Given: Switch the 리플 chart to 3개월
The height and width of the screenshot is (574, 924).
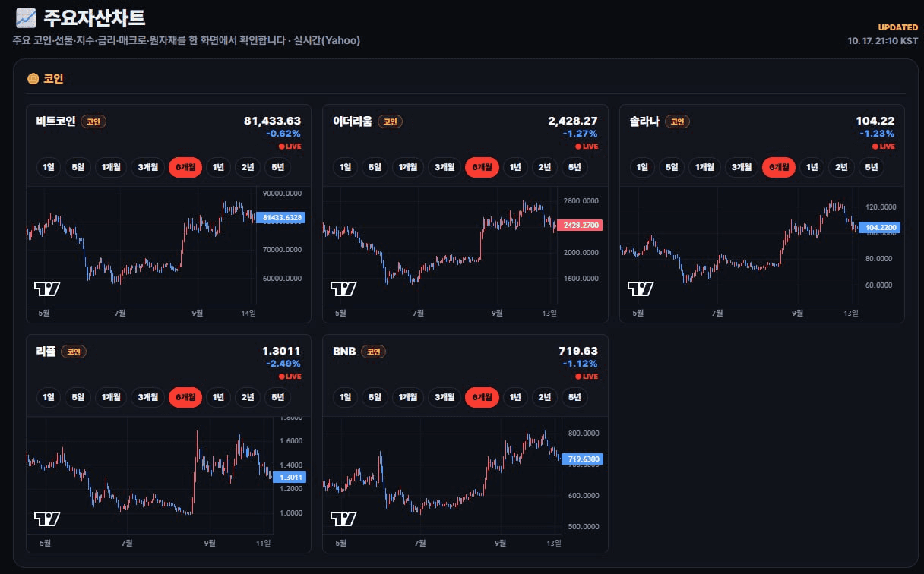Looking at the screenshot, I should click(x=147, y=397).
